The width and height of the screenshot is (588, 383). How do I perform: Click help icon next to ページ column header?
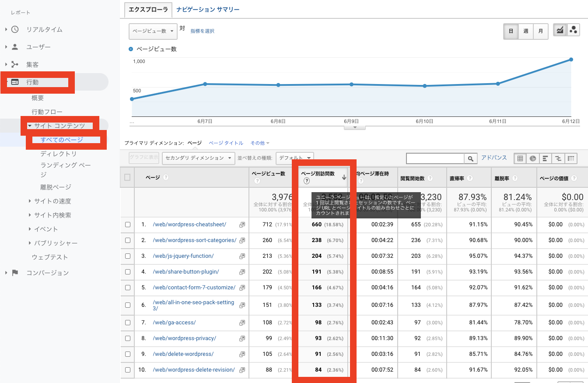[166, 178]
